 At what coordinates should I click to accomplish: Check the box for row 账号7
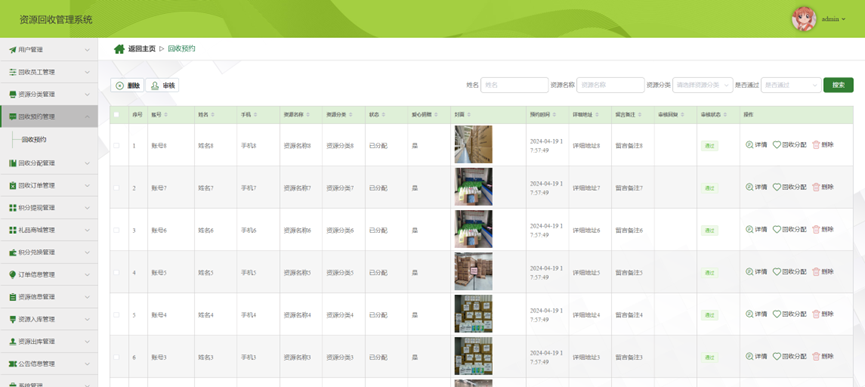[116, 188]
